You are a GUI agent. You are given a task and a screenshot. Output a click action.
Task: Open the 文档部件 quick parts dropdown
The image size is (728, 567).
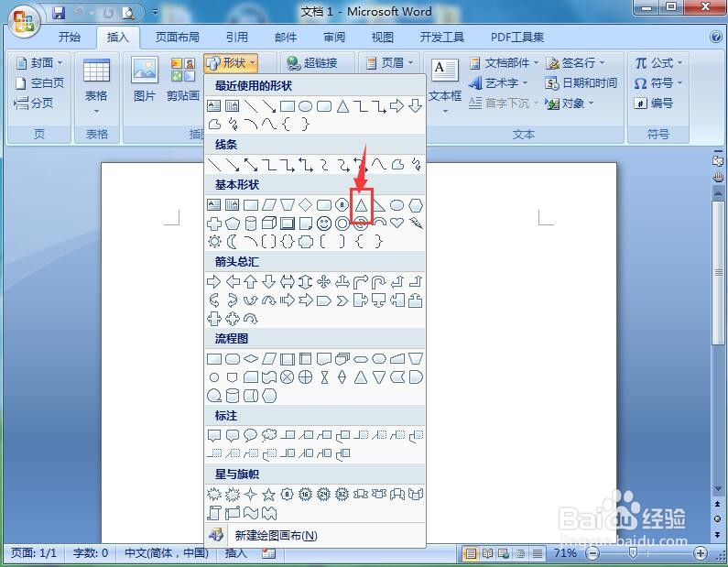(x=505, y=62)
